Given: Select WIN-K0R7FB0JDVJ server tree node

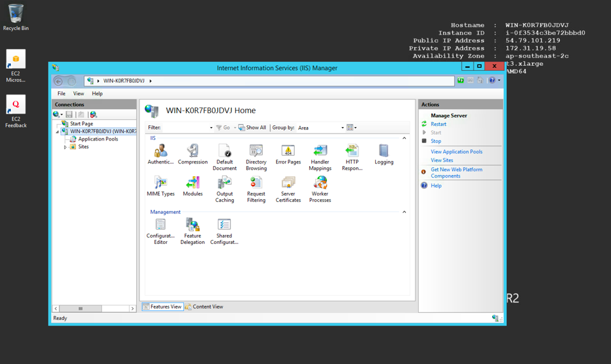Looking at the screenshot, I should point(104,132).
